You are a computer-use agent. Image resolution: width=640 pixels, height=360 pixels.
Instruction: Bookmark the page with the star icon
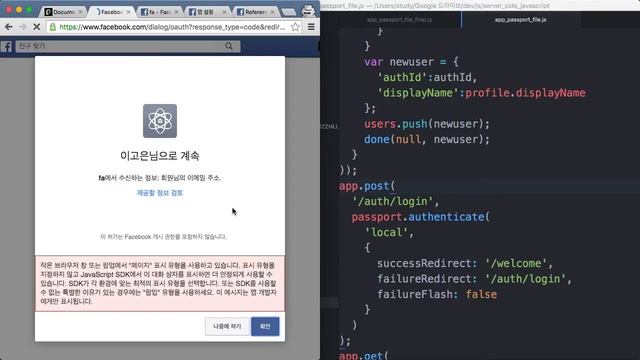click(296, 27)
